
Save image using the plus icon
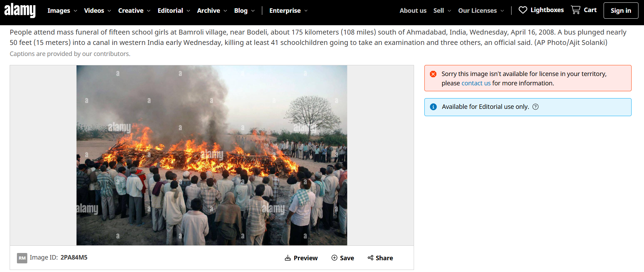pos(334,258)
